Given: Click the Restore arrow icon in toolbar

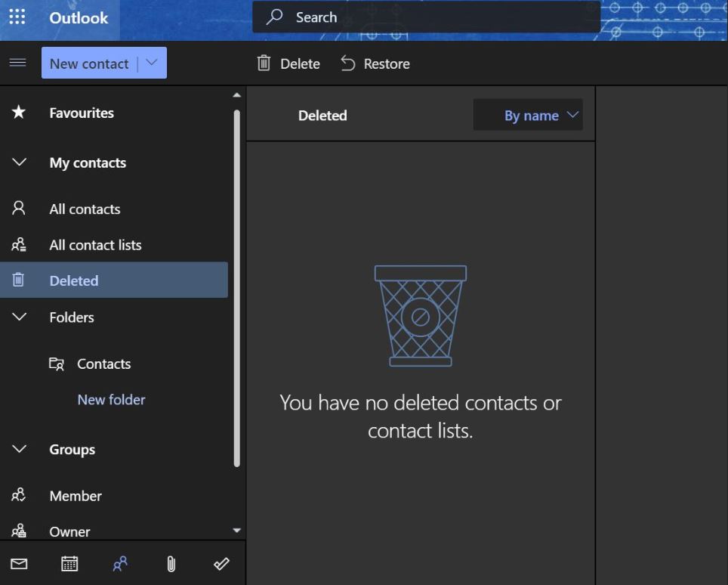Looking at the screenshot, I should tap(347, 63).
